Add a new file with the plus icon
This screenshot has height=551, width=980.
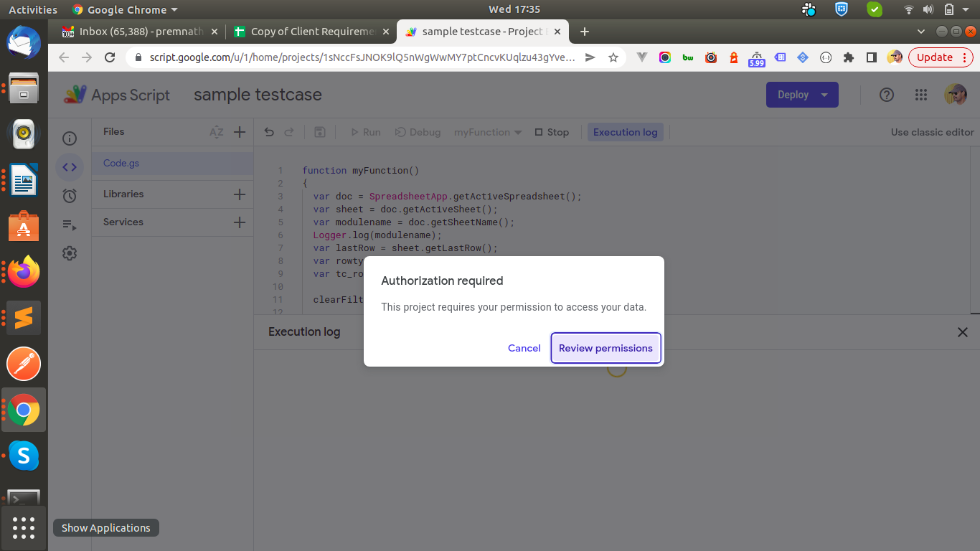pos(240,132)
